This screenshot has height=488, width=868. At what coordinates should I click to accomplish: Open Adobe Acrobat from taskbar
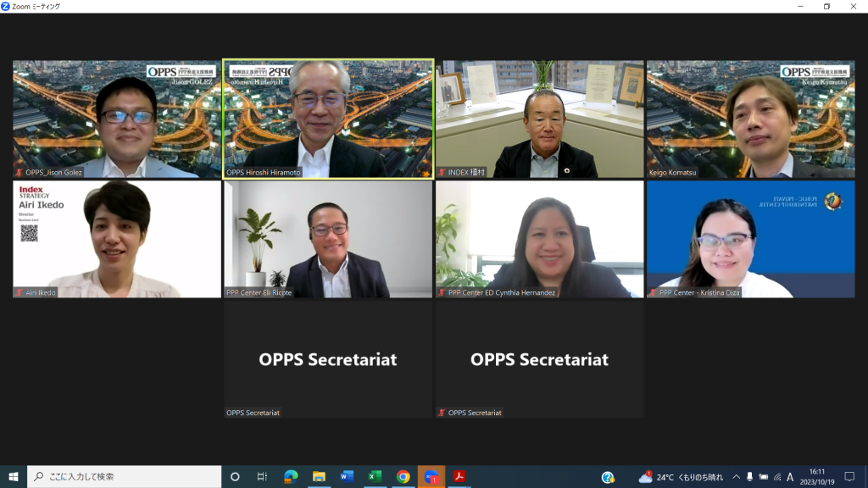click(x=459, y=476)
